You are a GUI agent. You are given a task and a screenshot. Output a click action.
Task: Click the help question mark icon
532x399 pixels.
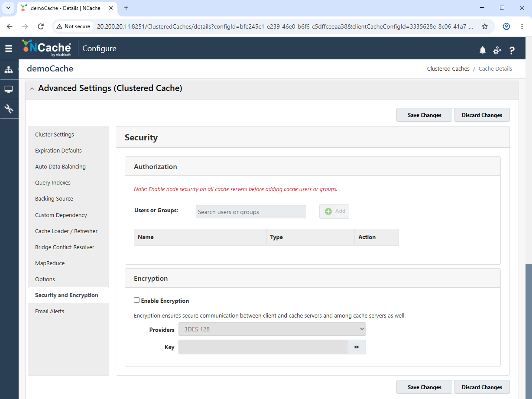[x=512, y=50]
